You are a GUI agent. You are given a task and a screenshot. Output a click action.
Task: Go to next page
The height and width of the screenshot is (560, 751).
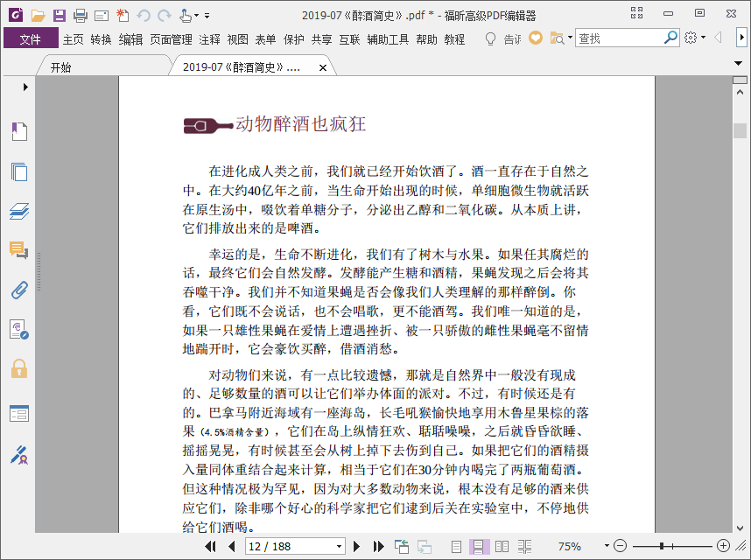[356, 546]
